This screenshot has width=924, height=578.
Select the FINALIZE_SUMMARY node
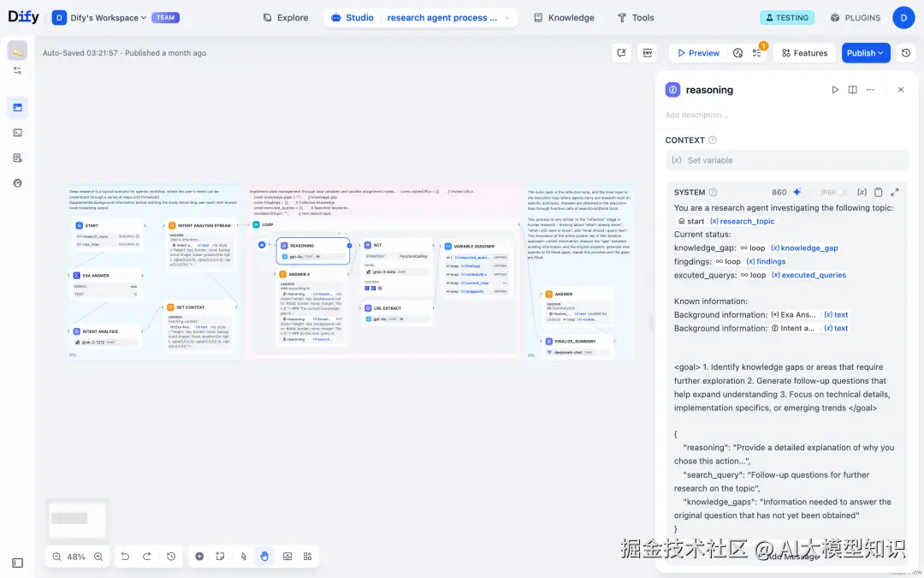[577, 346]
